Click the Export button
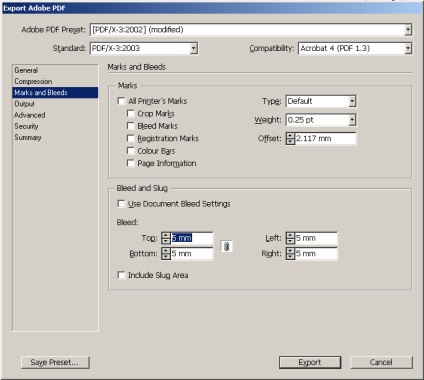Screen dimensions: 424x380 pyautogui.click(x=310, y=362)
